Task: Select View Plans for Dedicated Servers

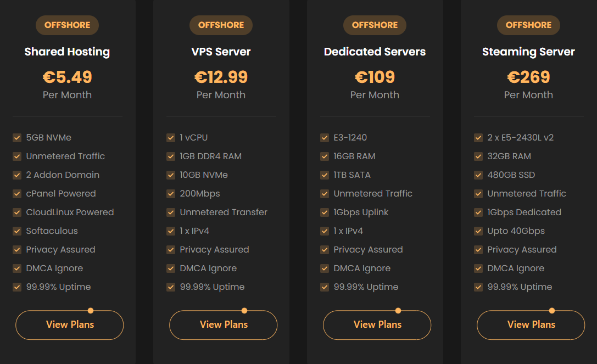Action: (x=377, y=325)
